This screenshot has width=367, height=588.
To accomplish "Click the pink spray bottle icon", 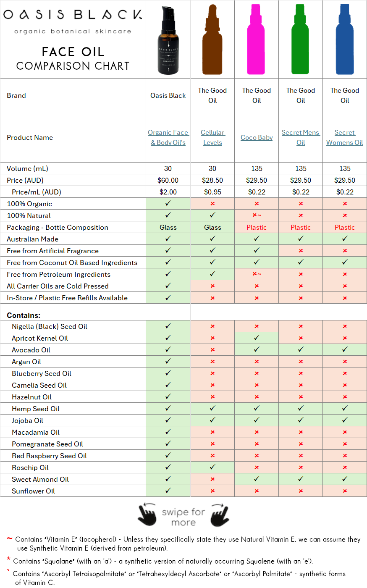I will [256, 40].
